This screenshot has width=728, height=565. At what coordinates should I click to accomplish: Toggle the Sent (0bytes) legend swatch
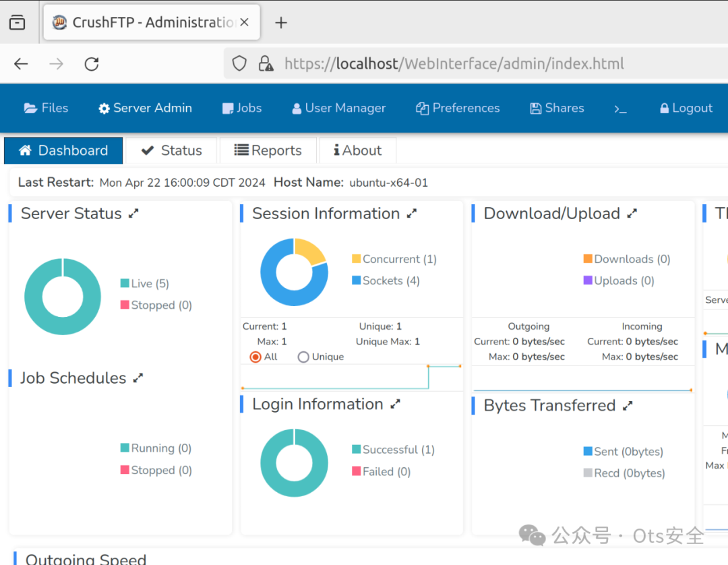[588, 451]
